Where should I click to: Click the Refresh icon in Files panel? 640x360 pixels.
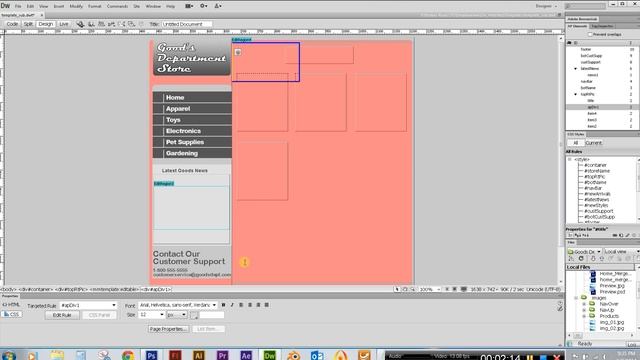(x=581, y=259)
